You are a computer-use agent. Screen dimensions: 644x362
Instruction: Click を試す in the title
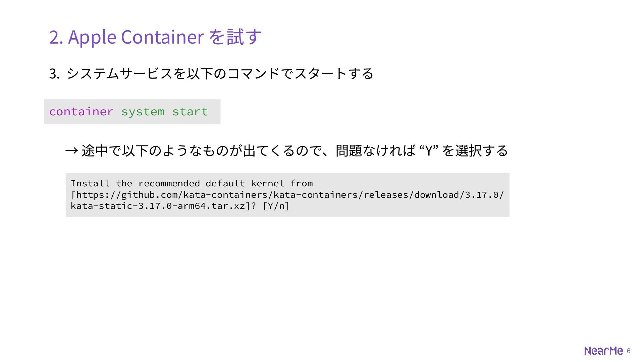point(235,37)
